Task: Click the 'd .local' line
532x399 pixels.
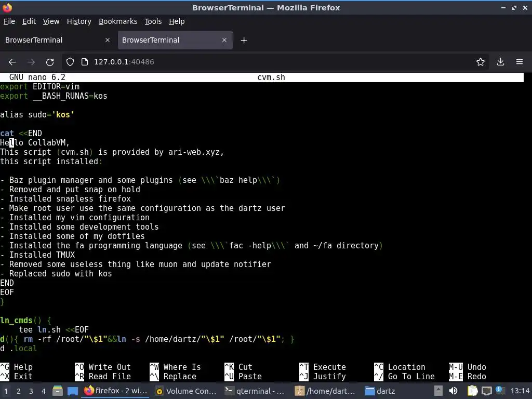Action: tap(19, 349)
